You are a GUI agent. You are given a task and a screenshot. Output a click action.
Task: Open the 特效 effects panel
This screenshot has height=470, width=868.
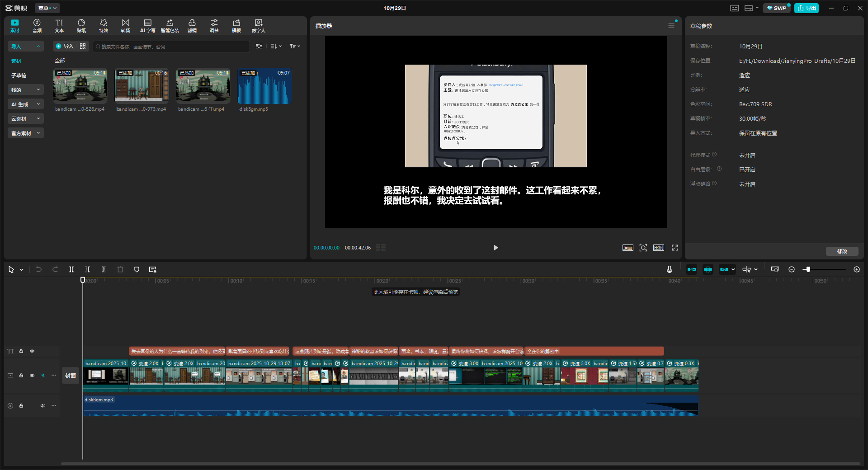coord(104,26)
